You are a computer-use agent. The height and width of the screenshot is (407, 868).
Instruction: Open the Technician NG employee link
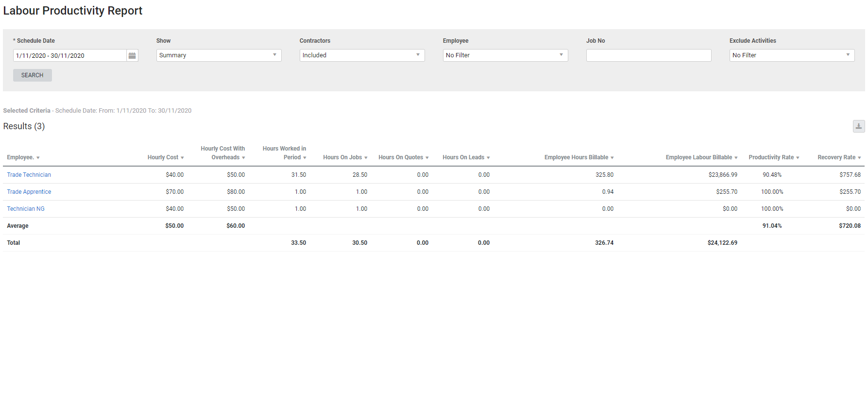(26, 209)
